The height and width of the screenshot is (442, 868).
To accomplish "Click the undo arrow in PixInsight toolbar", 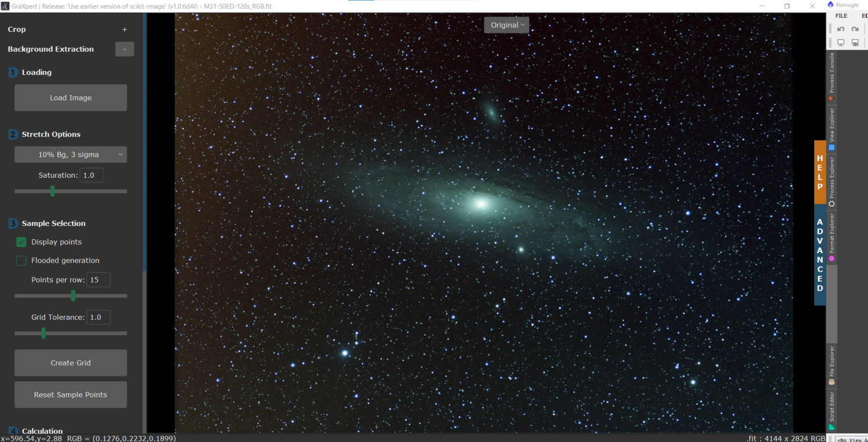I will [x=841, y=29].
